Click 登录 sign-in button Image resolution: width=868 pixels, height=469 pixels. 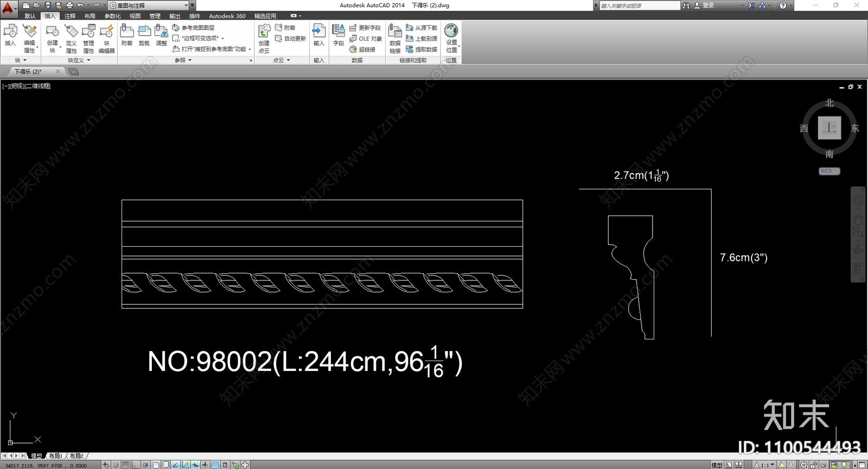(704, 5)
